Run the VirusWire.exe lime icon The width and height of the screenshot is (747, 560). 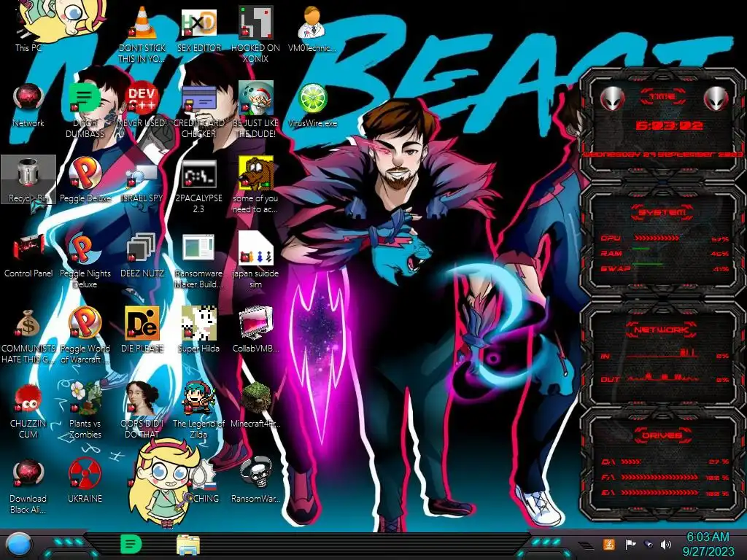point(312,98)
